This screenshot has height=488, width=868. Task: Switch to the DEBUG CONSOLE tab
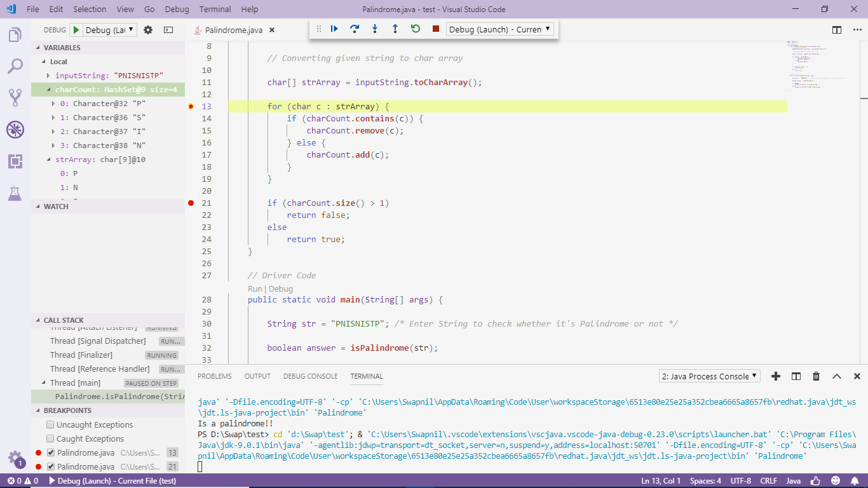click(311, 376)
